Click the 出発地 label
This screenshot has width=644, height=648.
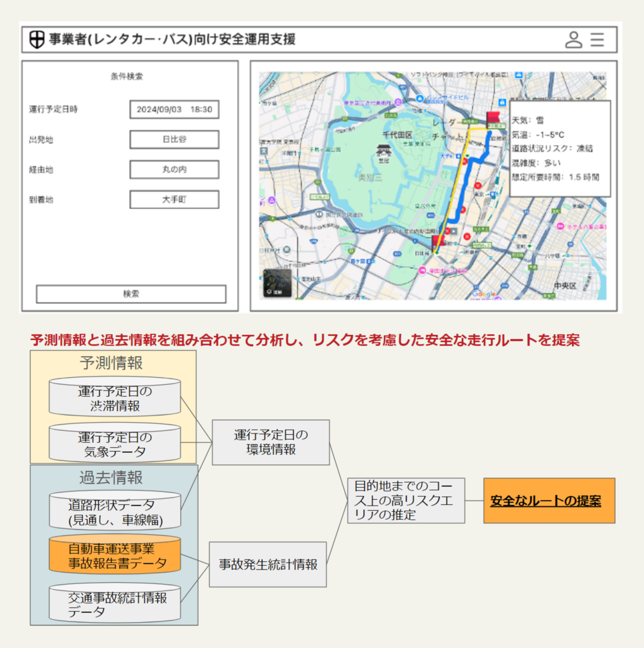[x=41, y=140]
